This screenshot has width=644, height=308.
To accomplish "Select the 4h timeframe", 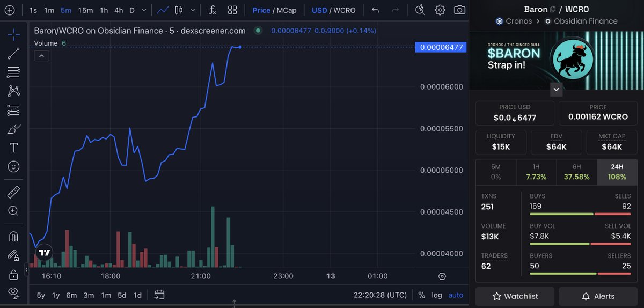I will [119, 10].
